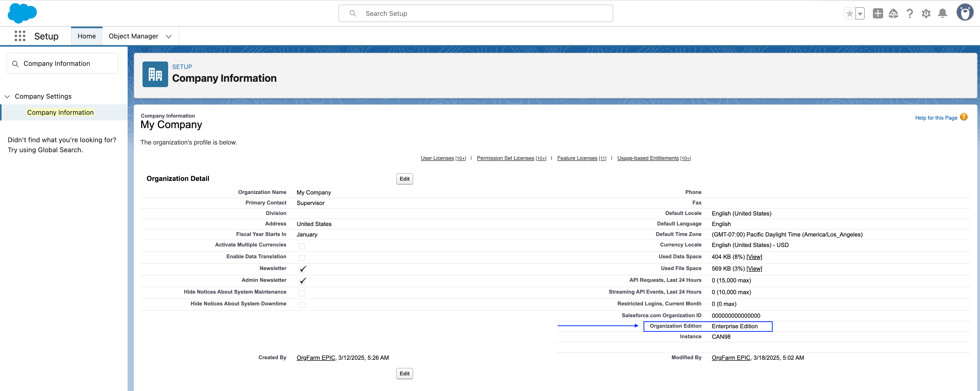View Used File Space details

(754, 269)
